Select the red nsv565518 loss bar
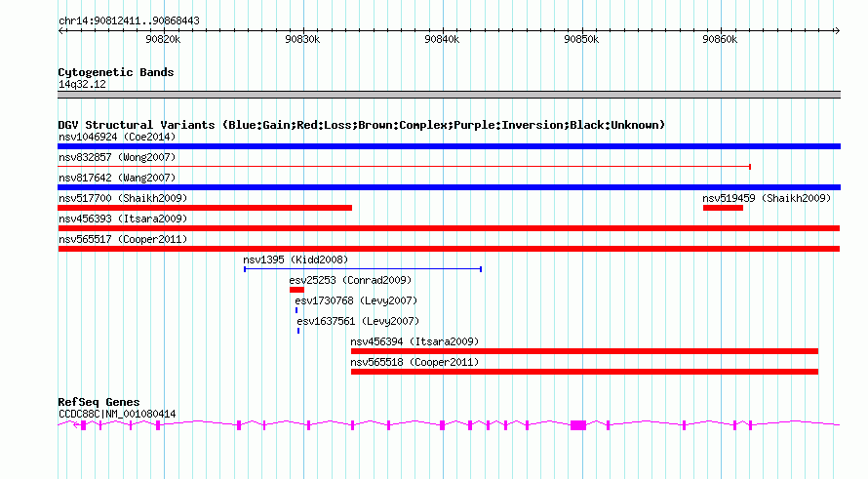The image size is (868, 479). [584, 372]
